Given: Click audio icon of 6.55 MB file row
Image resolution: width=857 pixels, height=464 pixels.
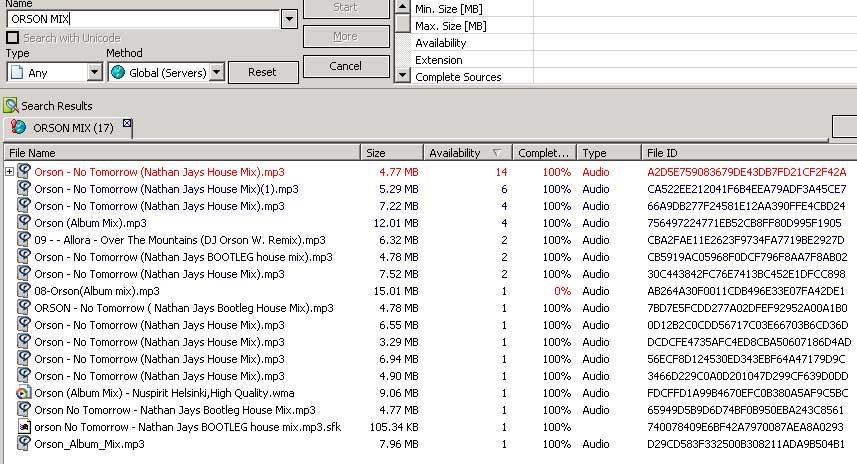Looking at the screenshot, I should pyautogui.click(x=24, y=324).
